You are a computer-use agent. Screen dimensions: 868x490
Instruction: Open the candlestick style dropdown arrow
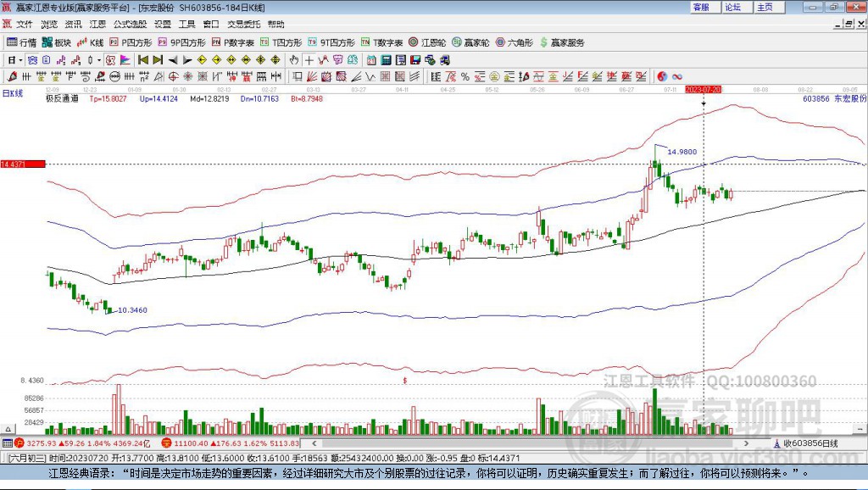point(99,60)
